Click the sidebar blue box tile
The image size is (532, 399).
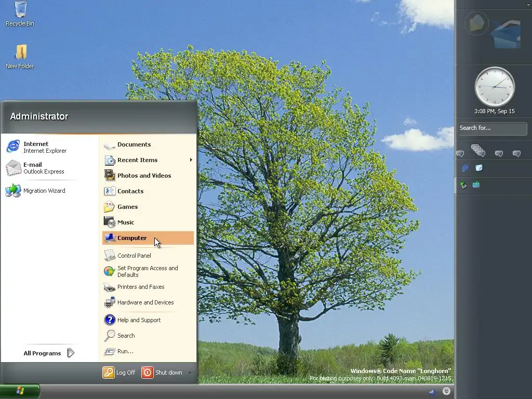pyautogui.click(x=506, y=35)
